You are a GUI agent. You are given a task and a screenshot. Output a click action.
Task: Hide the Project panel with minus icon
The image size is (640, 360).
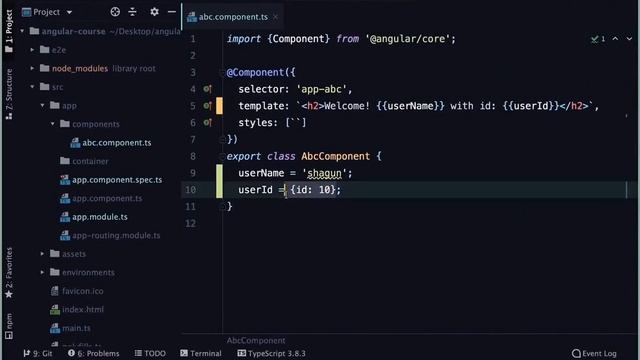click(x=172, y=12)
